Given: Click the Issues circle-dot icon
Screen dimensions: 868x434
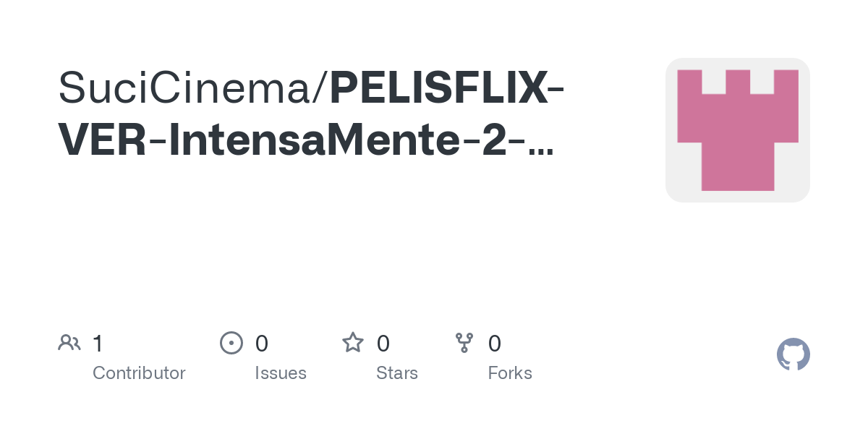Looking at the screenshot, I should [x=231, y=343].
